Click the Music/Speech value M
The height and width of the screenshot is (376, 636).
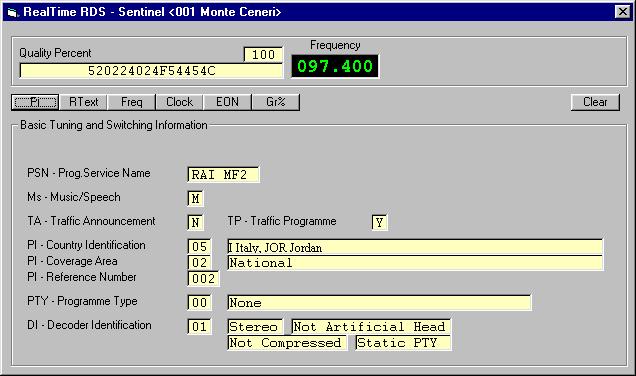[195, 198]
